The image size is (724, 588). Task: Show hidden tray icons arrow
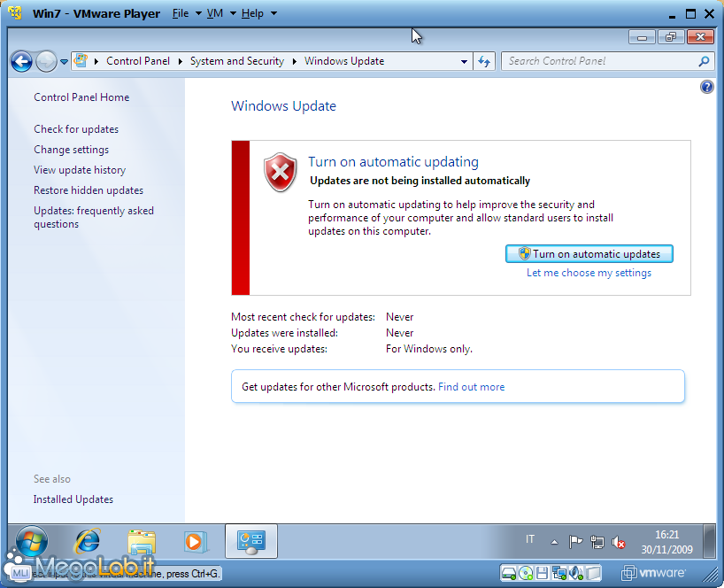554,542
